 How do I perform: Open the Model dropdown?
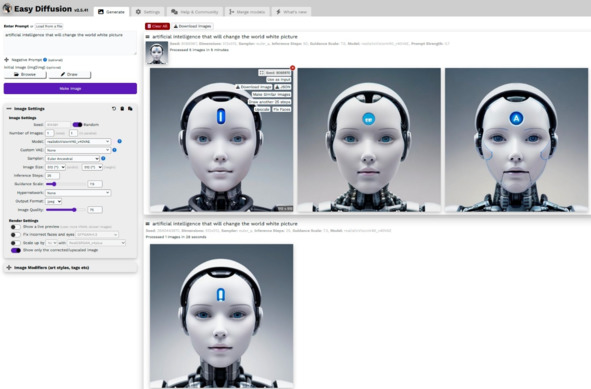coord(78,141)
